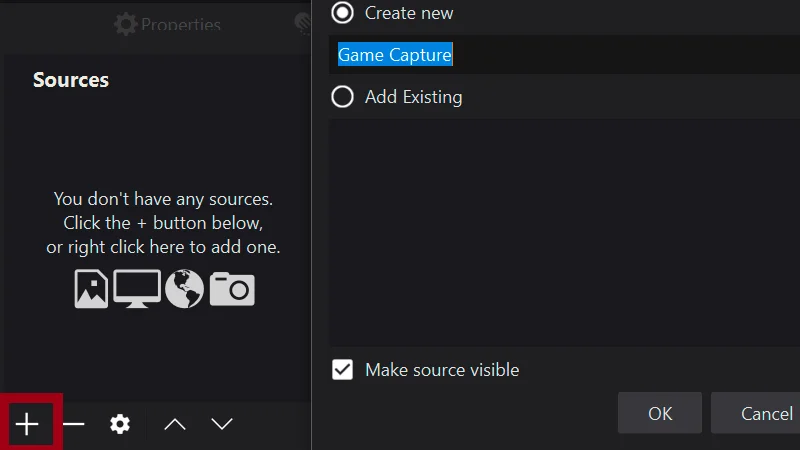Uncheck the Make source visible checkbox

pos(343,370)
